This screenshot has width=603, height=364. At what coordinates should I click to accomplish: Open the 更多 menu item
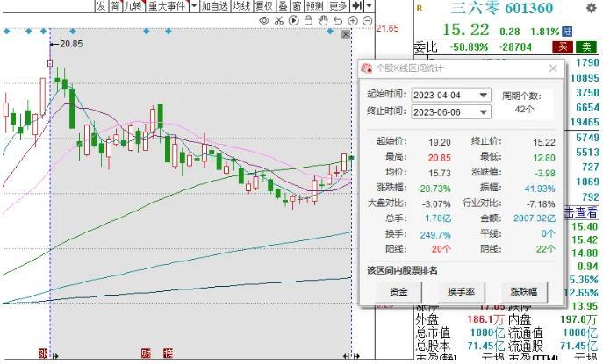point(338,6)
